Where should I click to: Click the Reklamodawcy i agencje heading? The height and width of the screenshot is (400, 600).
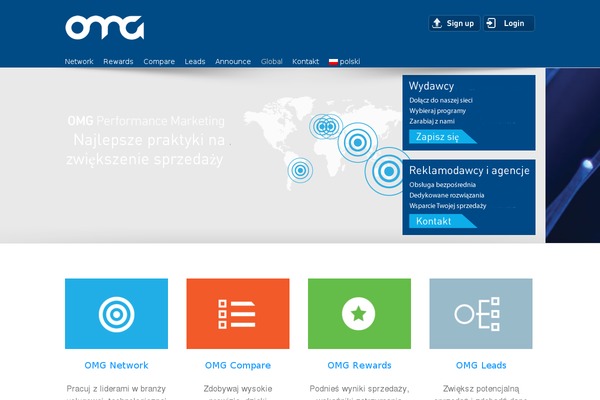pos(469,170)
